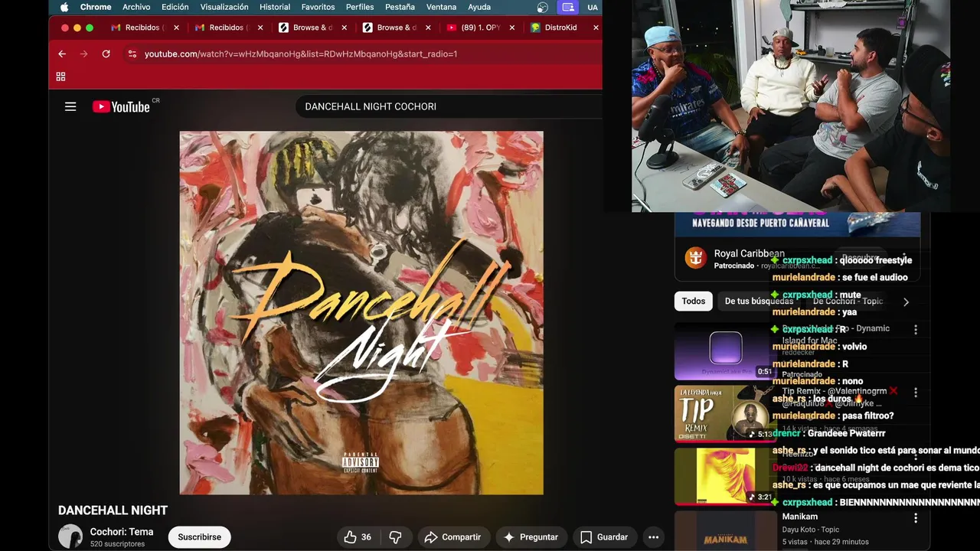This screenshot has height=551, width=980.
Task: Open options for Tip Remix video
Action: [x=916, y=393]
